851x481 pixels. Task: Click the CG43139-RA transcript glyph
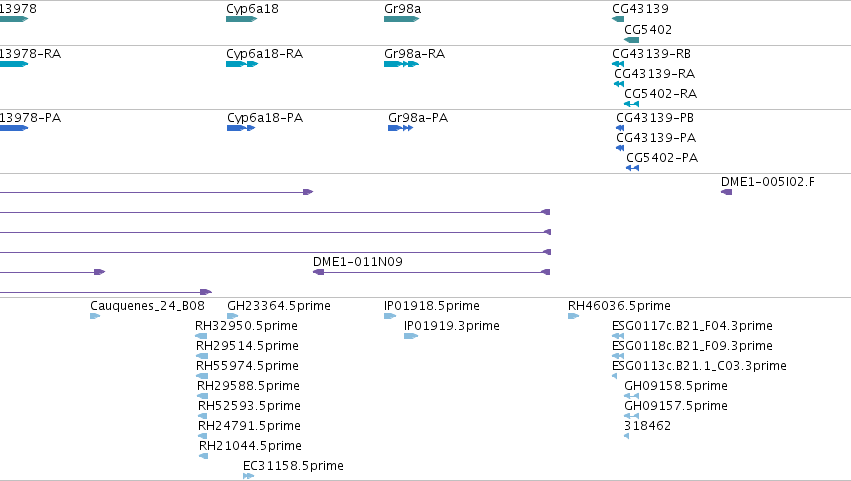619,84
